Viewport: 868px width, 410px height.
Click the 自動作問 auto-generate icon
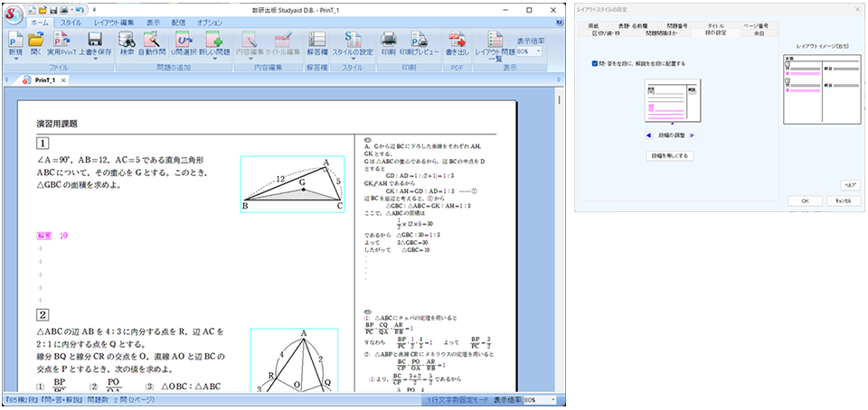[x=152, y=40]
